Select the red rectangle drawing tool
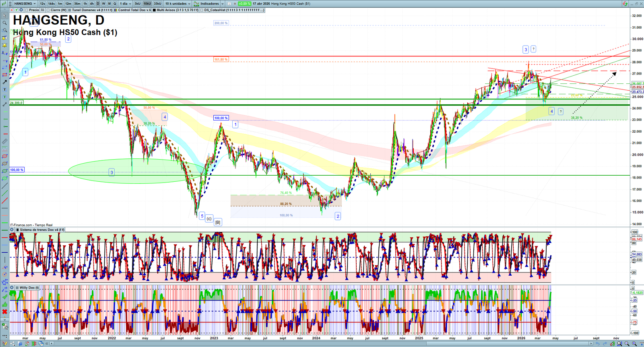This screenshot has width=644, height=347. (4, 75)
